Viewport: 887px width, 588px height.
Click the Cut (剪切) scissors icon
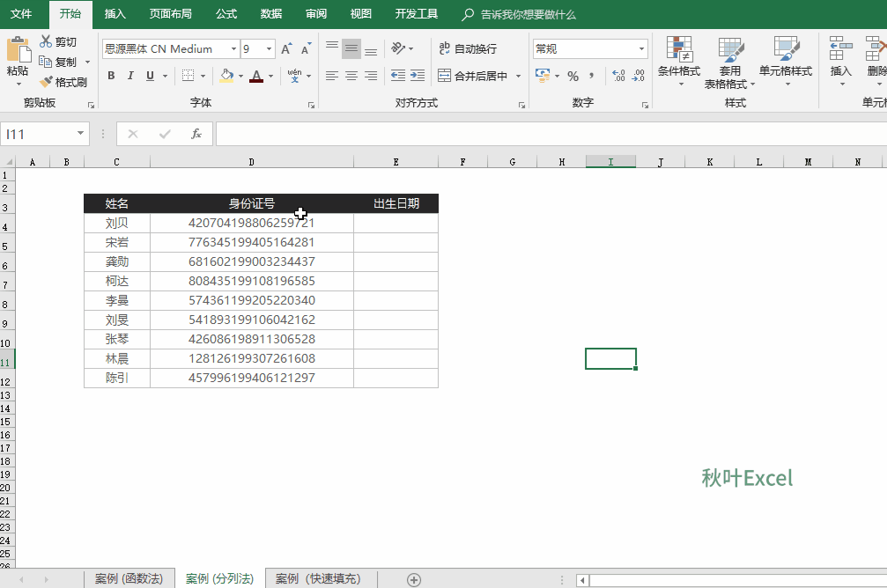(x=46, y=41)
